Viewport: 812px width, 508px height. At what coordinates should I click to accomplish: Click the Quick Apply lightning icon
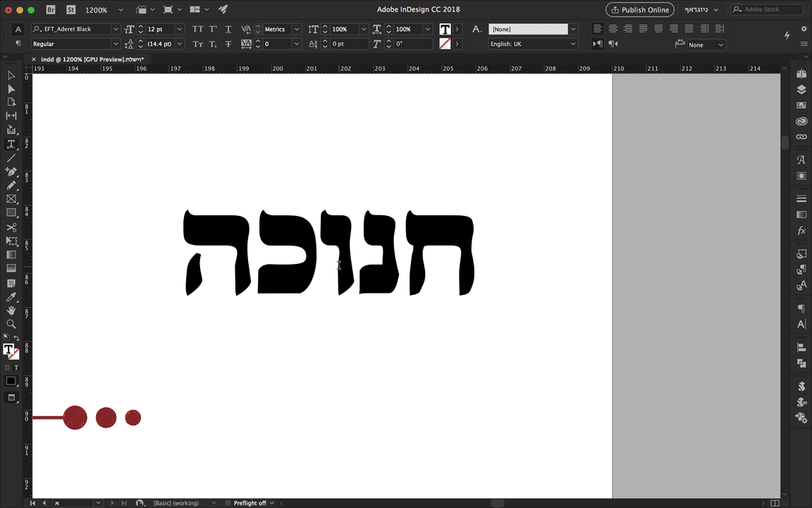tap(787, 35)
